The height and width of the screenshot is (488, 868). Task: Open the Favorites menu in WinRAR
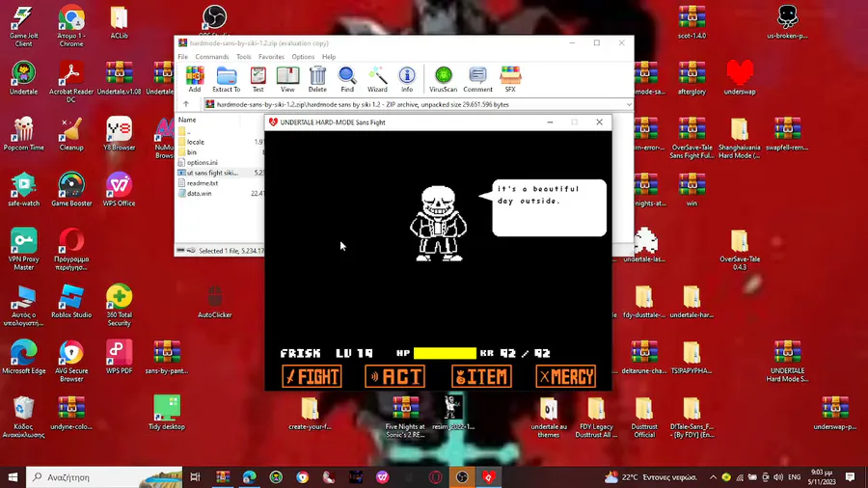click(x=271, y=57)
